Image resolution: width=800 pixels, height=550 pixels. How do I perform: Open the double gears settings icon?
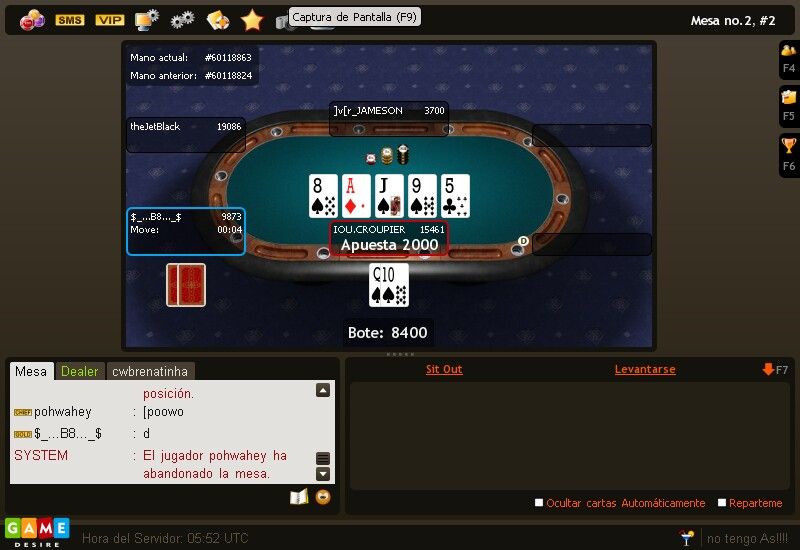point(182,20)
